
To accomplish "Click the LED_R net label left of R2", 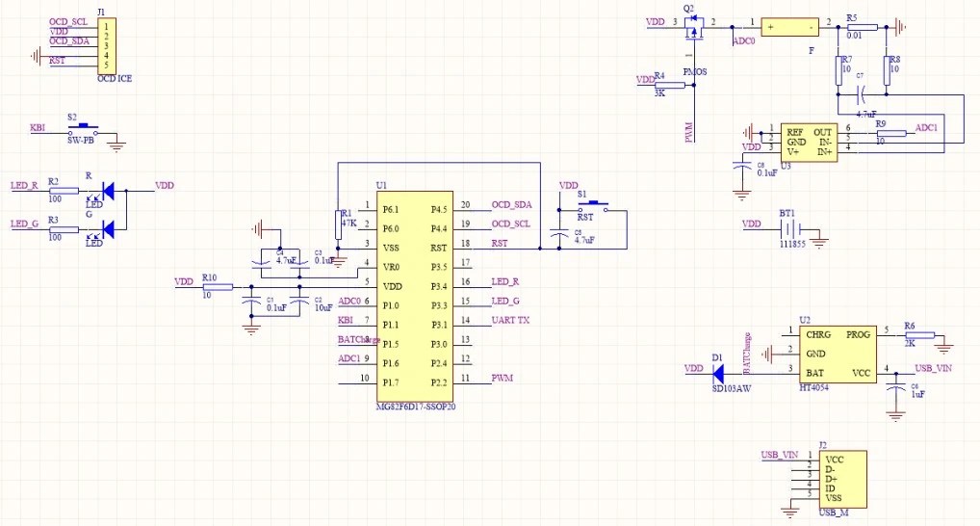I will point(24,186).
